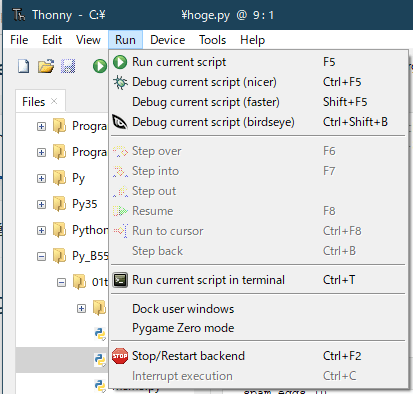Click the New file toolbar icon
This screenshot has height=394, width=413.
pyautogui.click(x=23, y=66)
